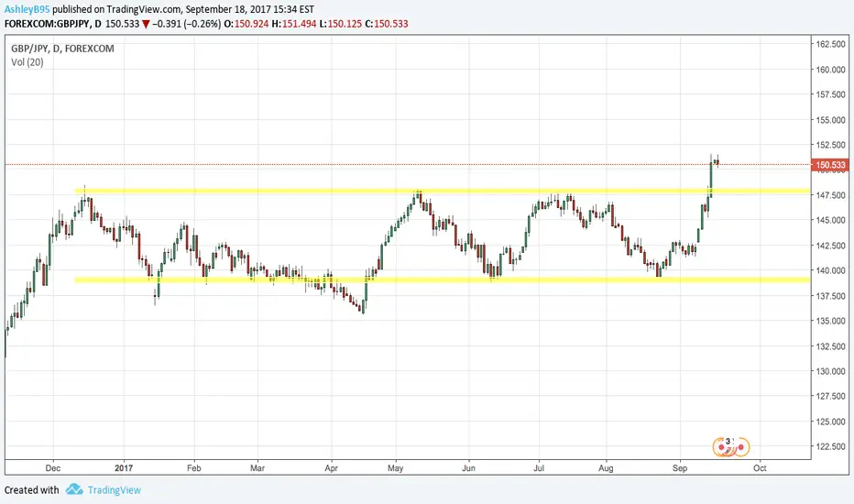Click the 127.500 price axis label
This screenshot has width=854, height=504.
[830, 396]
